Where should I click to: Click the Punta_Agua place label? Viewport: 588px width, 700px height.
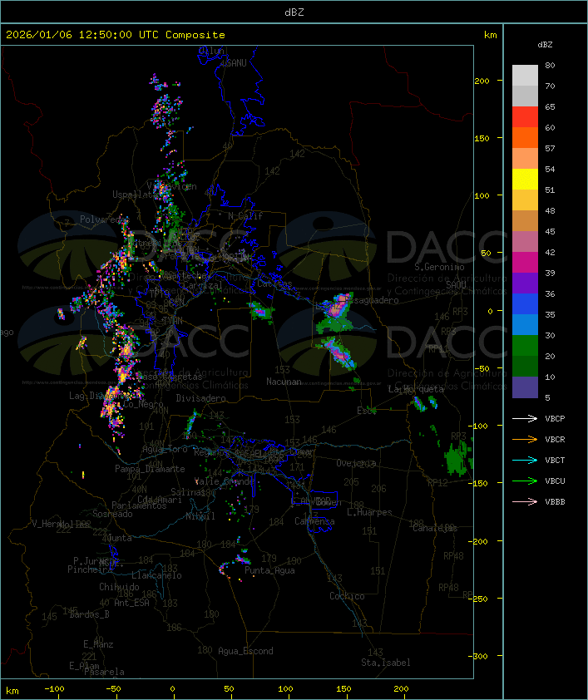[x=269, y=570]
